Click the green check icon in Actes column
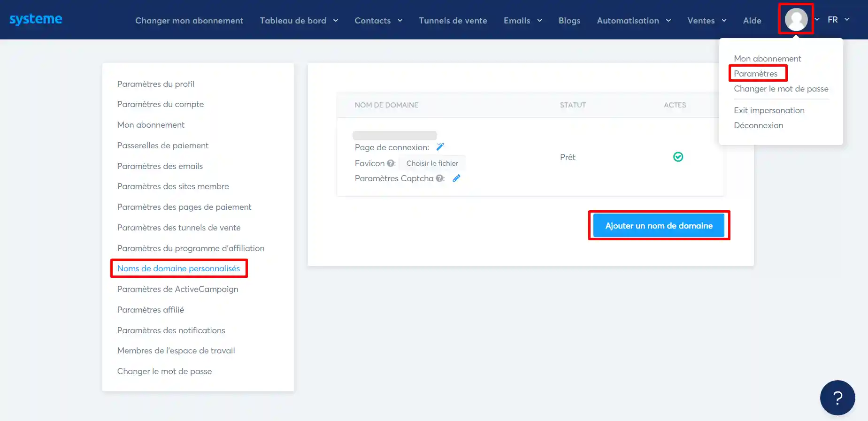The width and height of the screenshot is (868, 421). [x=678, y=157]
